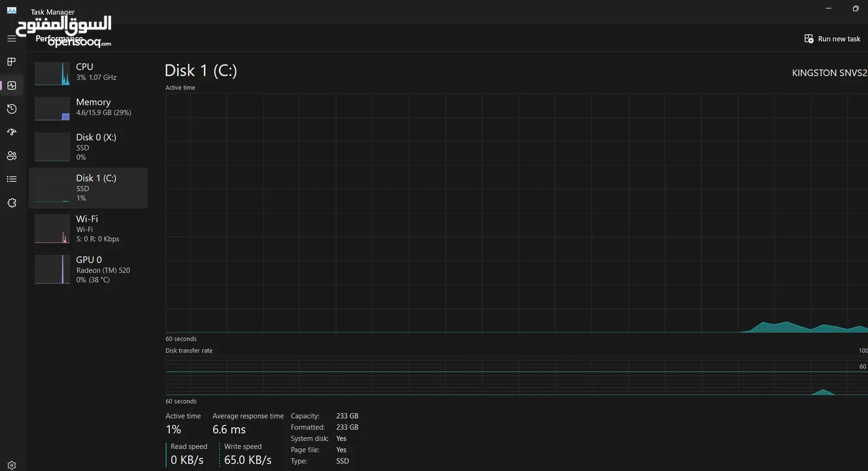Click the 65.0 KB/s write speed value
This screenshot has width=868, height=471.
coord(248,461)
